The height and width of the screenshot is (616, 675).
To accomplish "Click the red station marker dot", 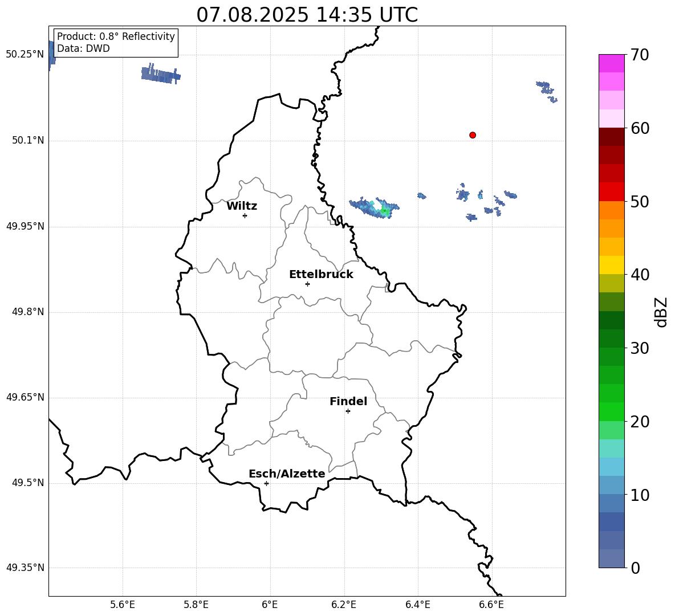I will (x=473, y=135).
